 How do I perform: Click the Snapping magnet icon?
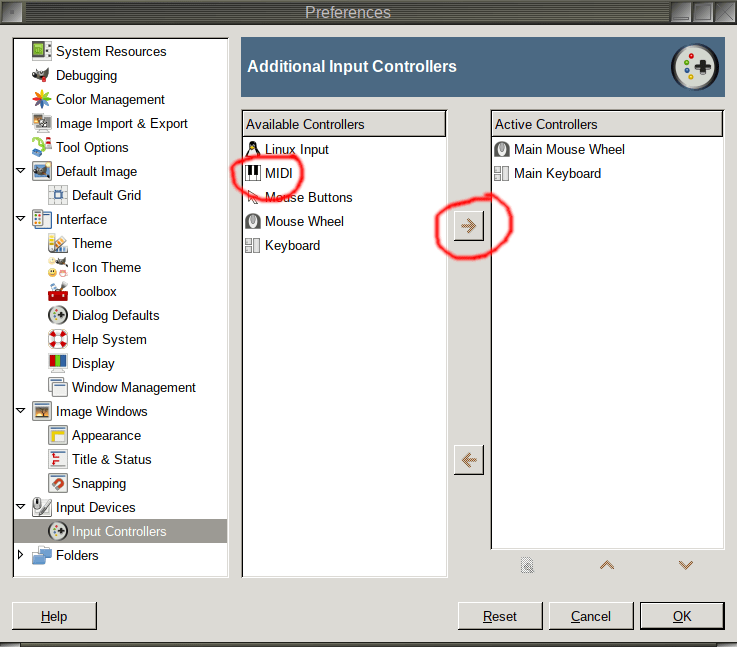57,483
